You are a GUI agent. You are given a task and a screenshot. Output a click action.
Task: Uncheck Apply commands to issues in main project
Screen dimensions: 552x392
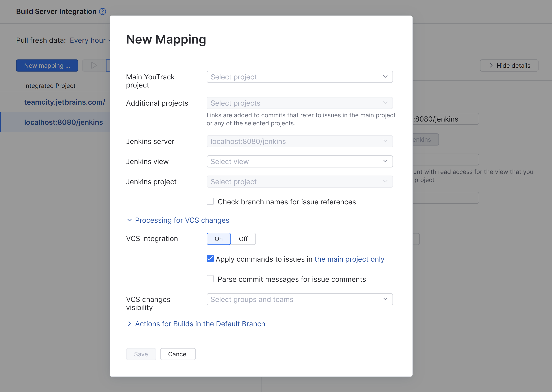pyautogui.click(x=210, y=259)
